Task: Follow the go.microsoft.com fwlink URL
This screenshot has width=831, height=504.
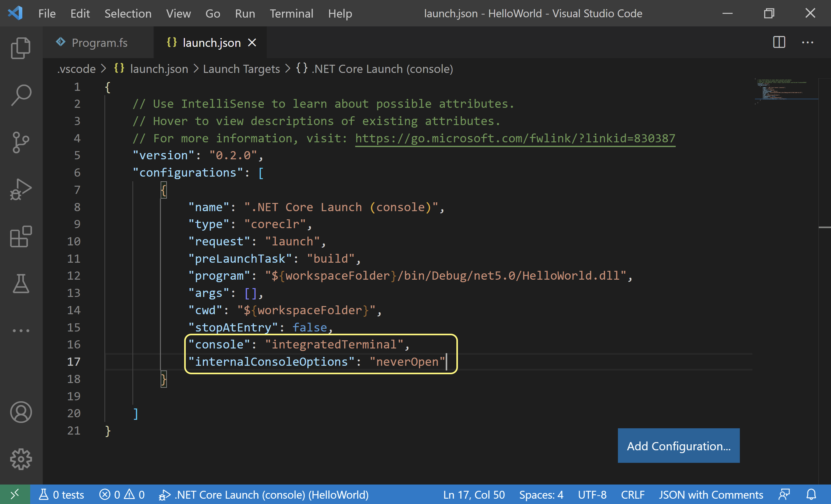Action: point(515,138)
